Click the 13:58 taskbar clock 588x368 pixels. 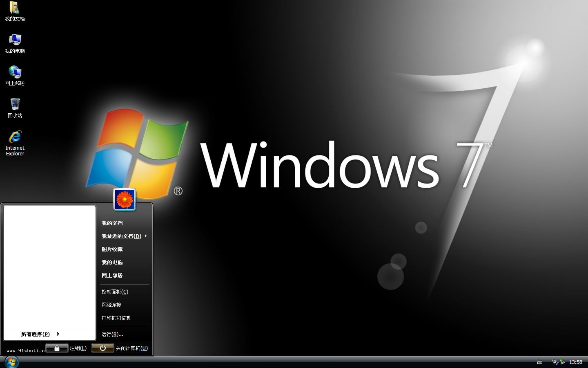tap(576, 362)
